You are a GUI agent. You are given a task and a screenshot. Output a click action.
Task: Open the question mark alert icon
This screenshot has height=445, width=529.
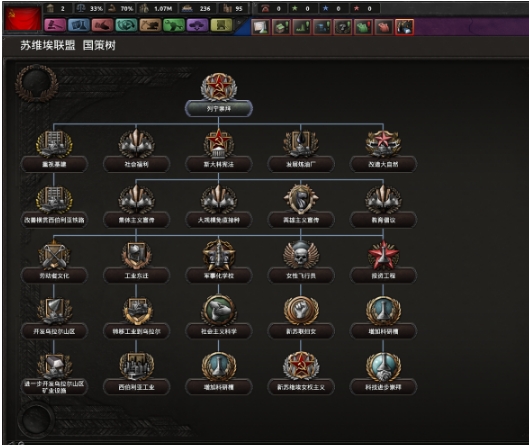[x=343, y=27]
